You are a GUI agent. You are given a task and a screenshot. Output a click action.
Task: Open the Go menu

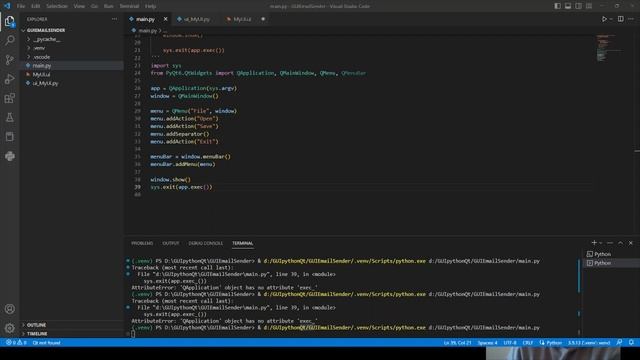coord(94,6)
